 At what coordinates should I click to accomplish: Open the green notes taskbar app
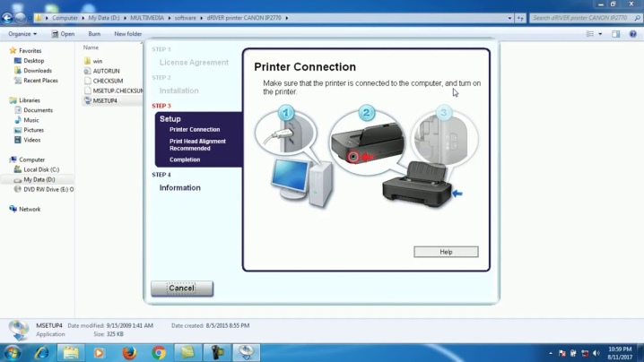click(x=187, y=353)
